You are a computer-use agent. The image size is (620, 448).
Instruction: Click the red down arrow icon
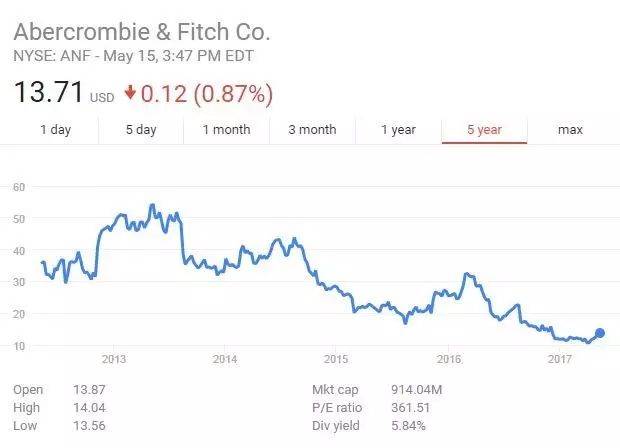130,95
